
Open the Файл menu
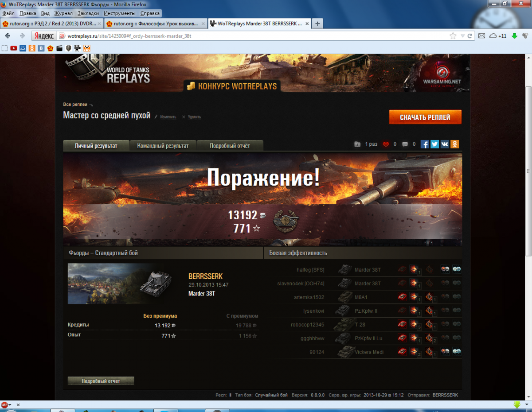[8, 13]
